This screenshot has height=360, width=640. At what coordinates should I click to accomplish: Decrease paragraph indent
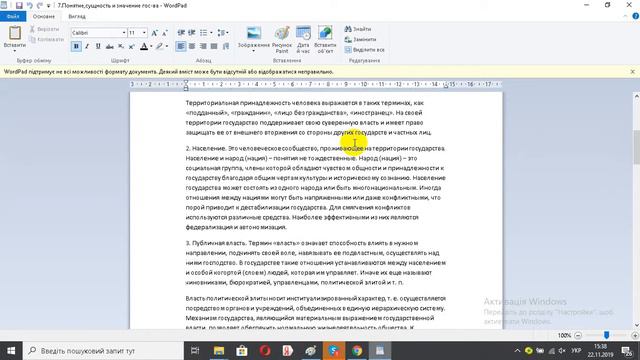181,33
